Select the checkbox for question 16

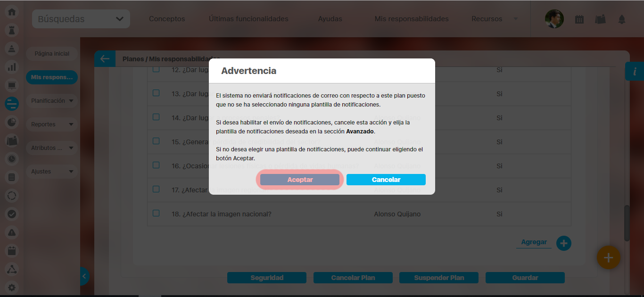point(156,165)
